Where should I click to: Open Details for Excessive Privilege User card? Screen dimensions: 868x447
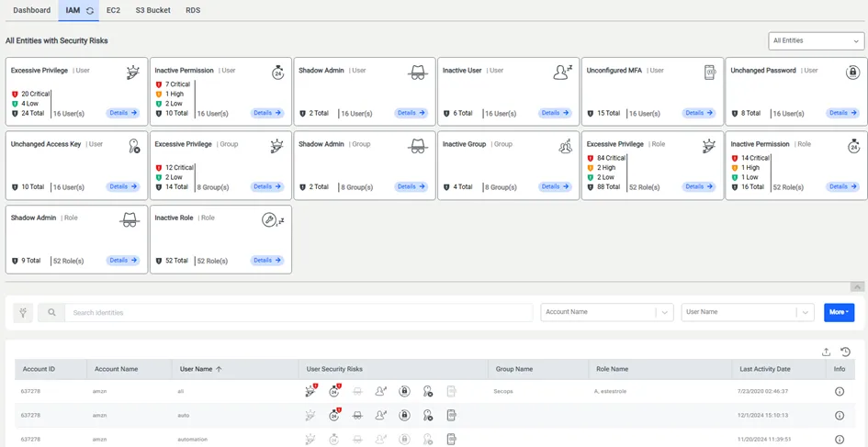123,113
